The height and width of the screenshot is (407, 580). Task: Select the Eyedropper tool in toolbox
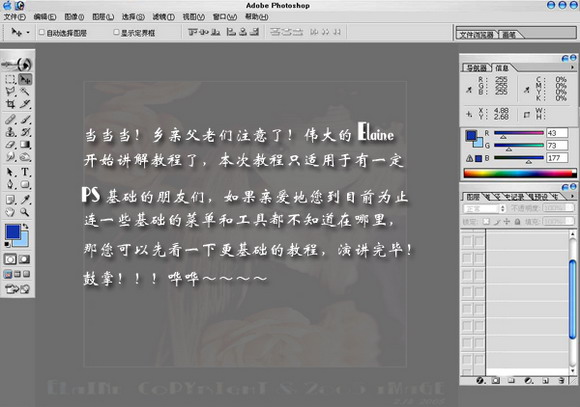coord(25,200)
